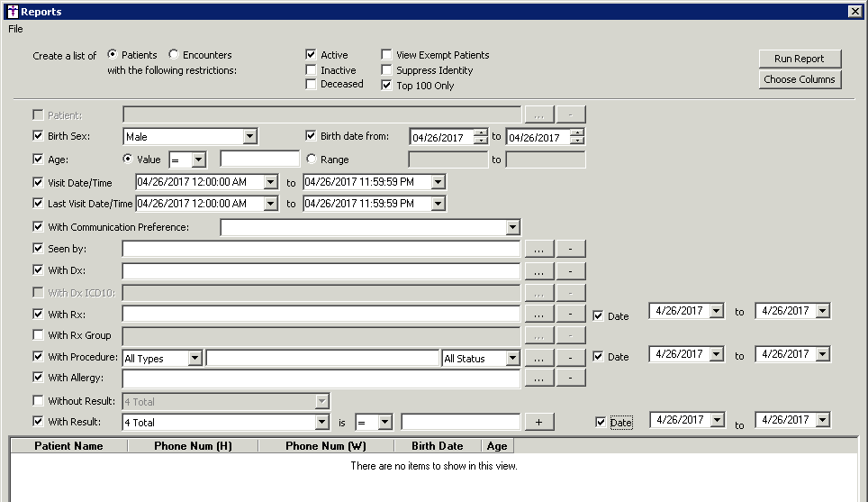Open the With Result operator dropdown
868x502 pixels.
[385, 422]
